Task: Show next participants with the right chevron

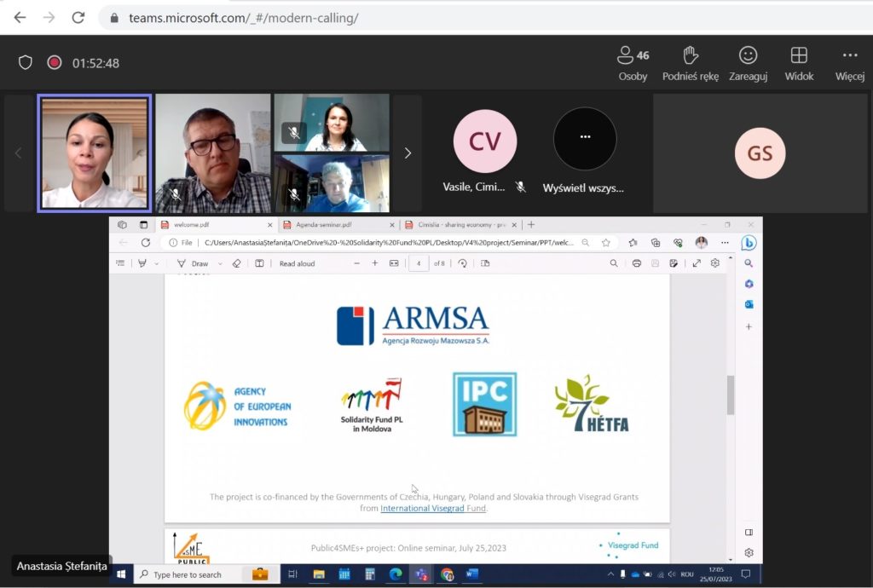Action: point(408,153)
